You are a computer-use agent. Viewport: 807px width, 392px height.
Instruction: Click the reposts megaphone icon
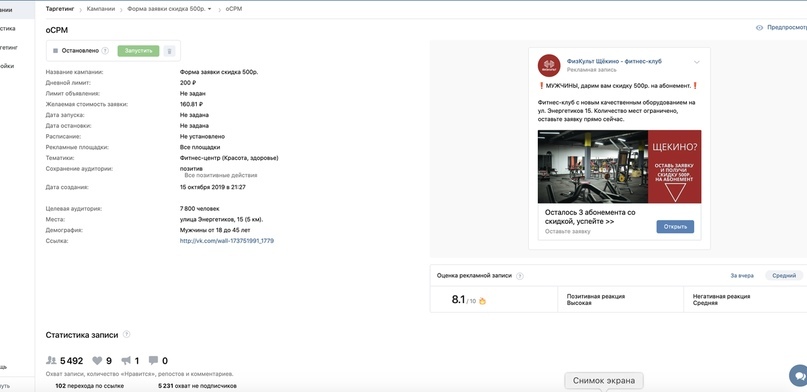126,361
